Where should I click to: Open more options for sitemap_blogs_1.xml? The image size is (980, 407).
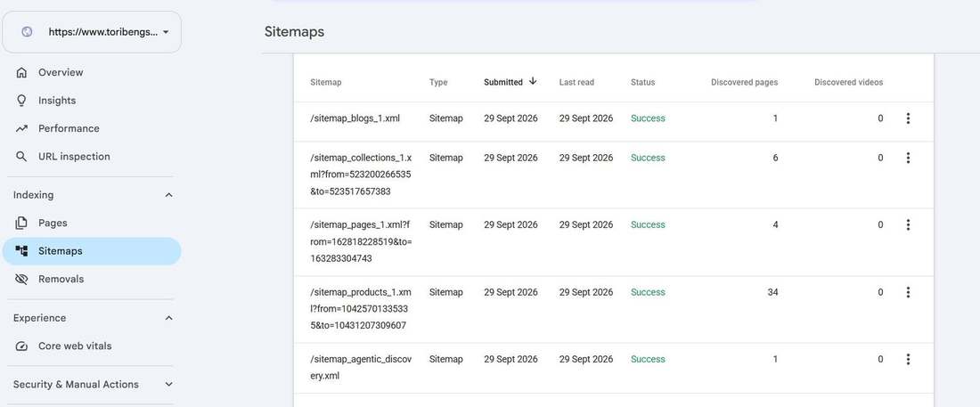908,118
